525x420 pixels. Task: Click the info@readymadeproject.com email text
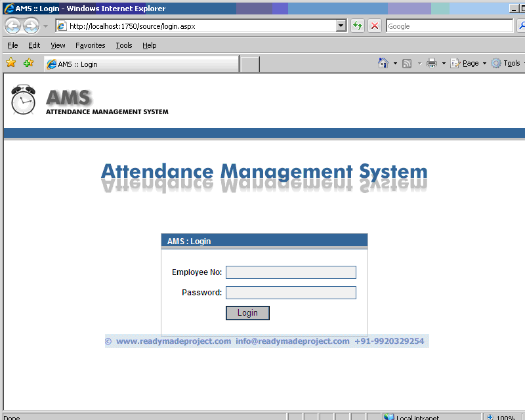point(293,341)
